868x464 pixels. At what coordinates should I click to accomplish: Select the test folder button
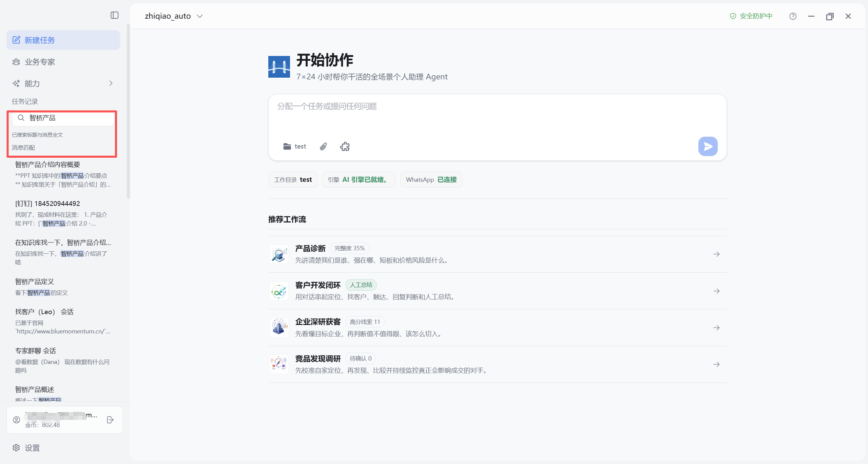[x=295, y=146]
